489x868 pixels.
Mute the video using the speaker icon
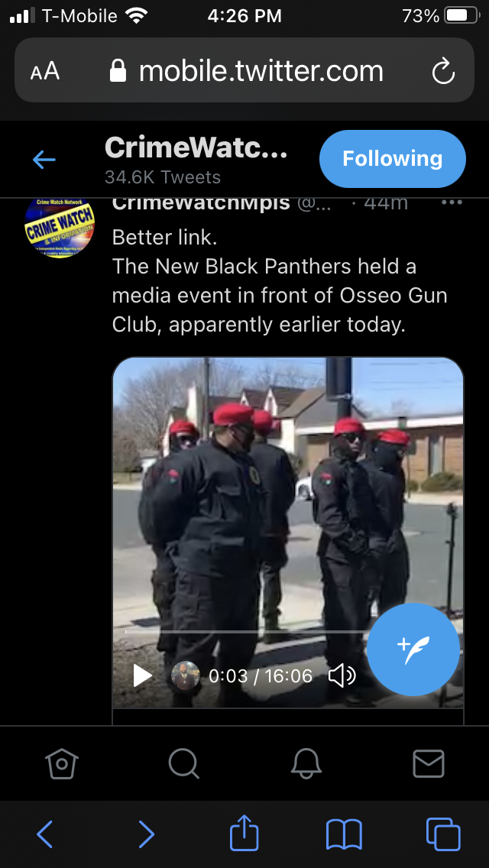coord(342,676)
